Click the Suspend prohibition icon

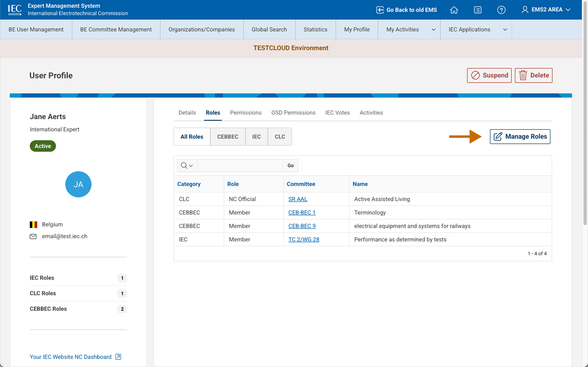click(x=476, y=75)
